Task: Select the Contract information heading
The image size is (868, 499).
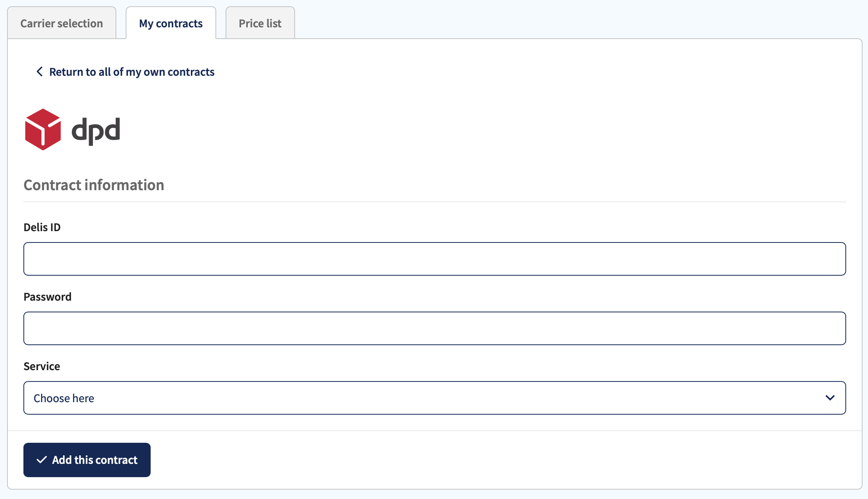Action: [94, 185]
